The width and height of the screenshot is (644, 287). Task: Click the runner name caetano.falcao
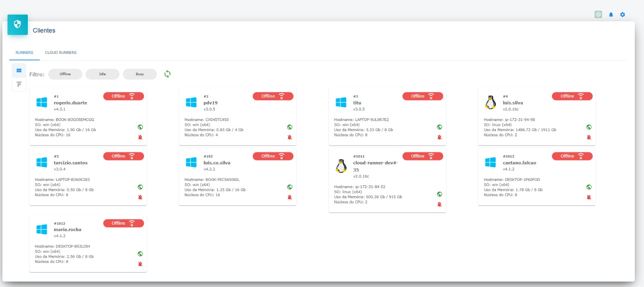[519, 163]
